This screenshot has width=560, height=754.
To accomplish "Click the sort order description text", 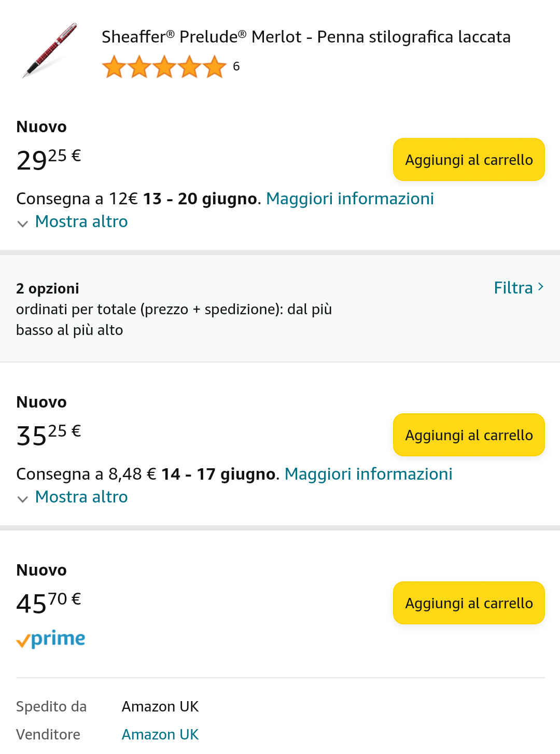I will click(174, 319).
